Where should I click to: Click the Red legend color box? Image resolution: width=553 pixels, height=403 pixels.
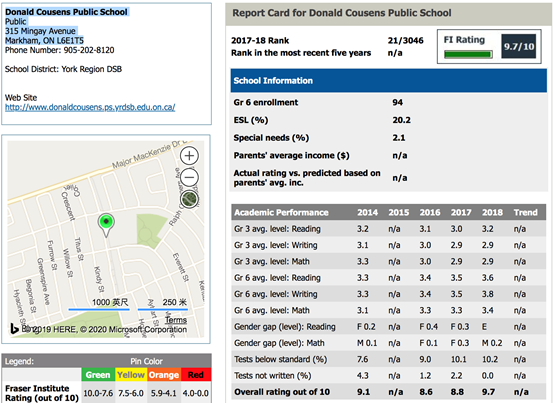tap(196, 374)
